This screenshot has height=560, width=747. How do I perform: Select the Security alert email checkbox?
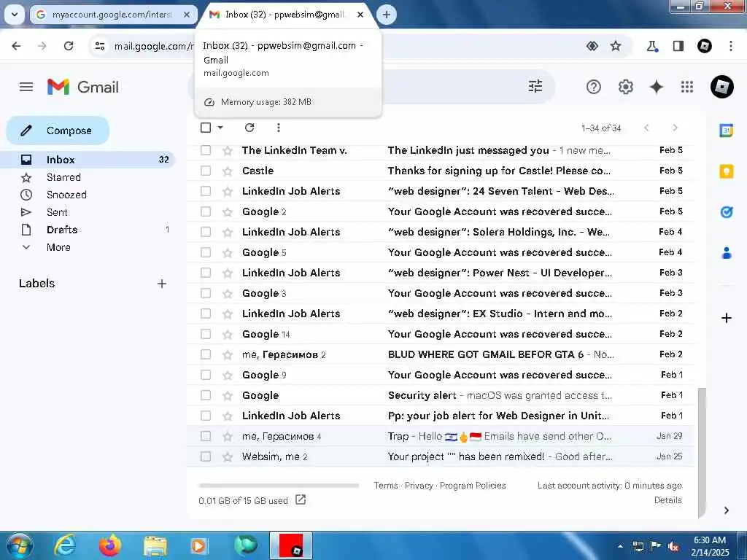pyautogui.click(x=205, y=395)
